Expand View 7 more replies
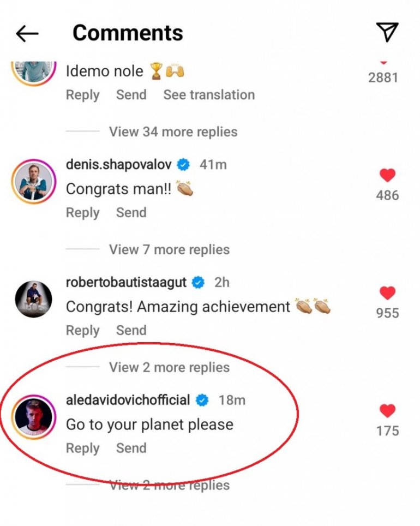This screenshot has height=526, width=420. pos(169,249)
